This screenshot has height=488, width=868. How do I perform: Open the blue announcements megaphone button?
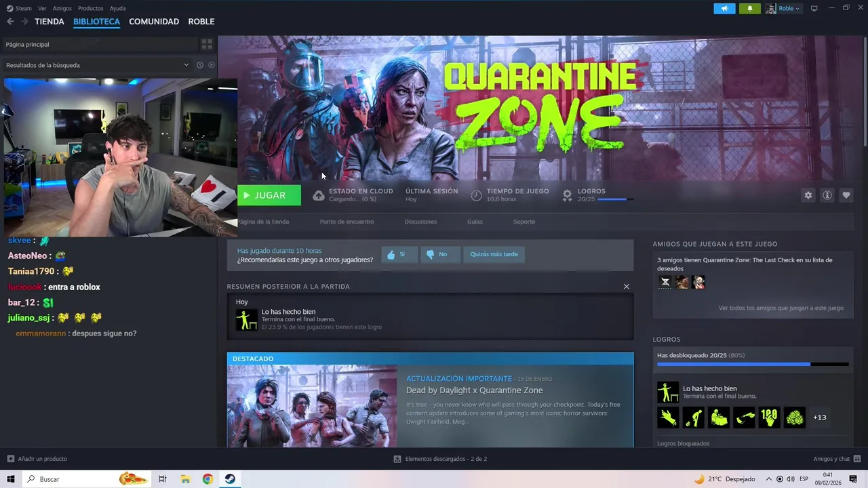[724, 8]
